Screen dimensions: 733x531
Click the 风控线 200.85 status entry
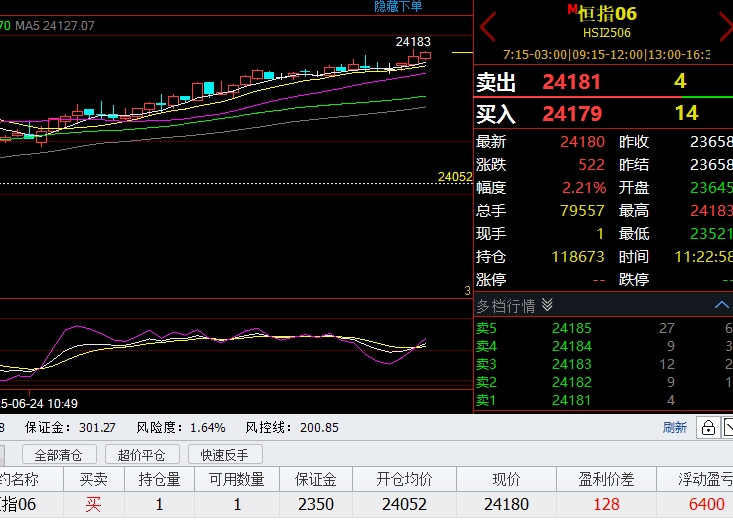pyautogui.click(x=292, y=428)
